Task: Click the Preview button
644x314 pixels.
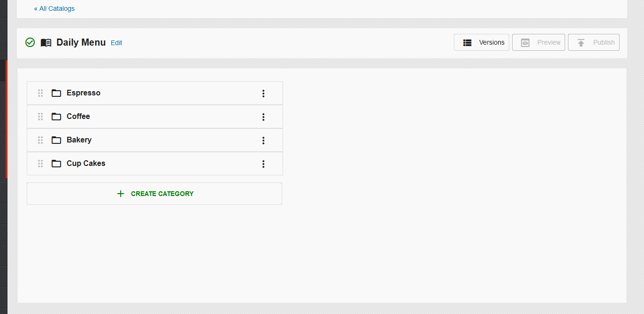Action: click(x=538, y=42)
